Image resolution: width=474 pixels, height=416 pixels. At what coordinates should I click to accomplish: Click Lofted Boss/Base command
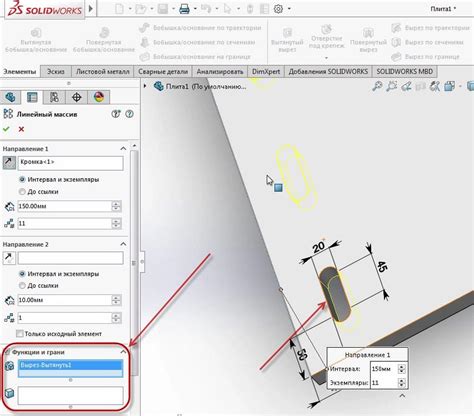coord(197,42)
